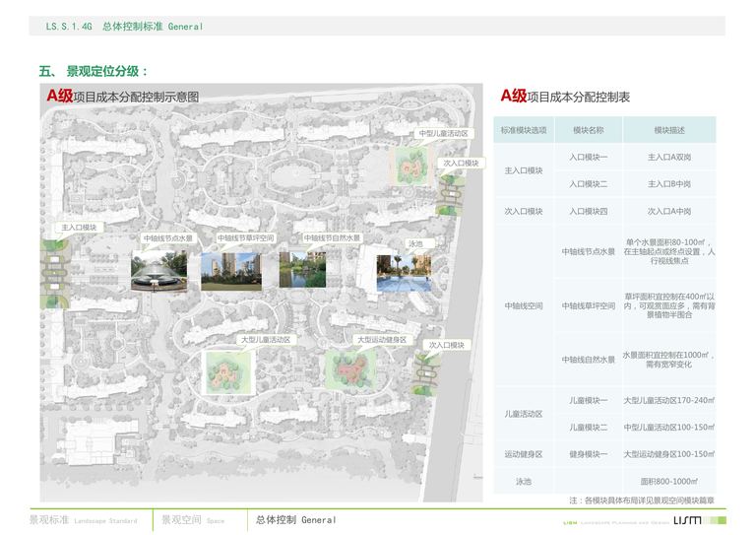
Task: Click the 大型运动健身区 callout on map
Action: pos(382,340)
